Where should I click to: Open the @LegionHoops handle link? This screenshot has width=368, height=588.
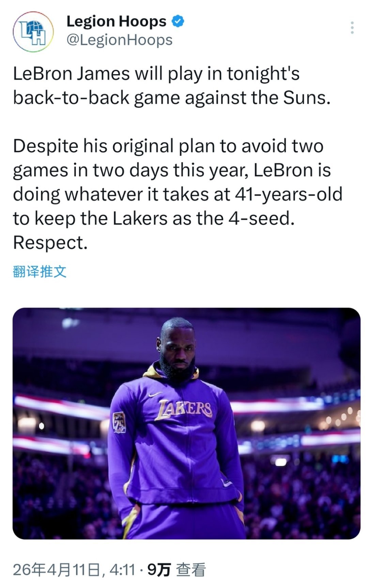pyautogui.click(x=119, y=40)
